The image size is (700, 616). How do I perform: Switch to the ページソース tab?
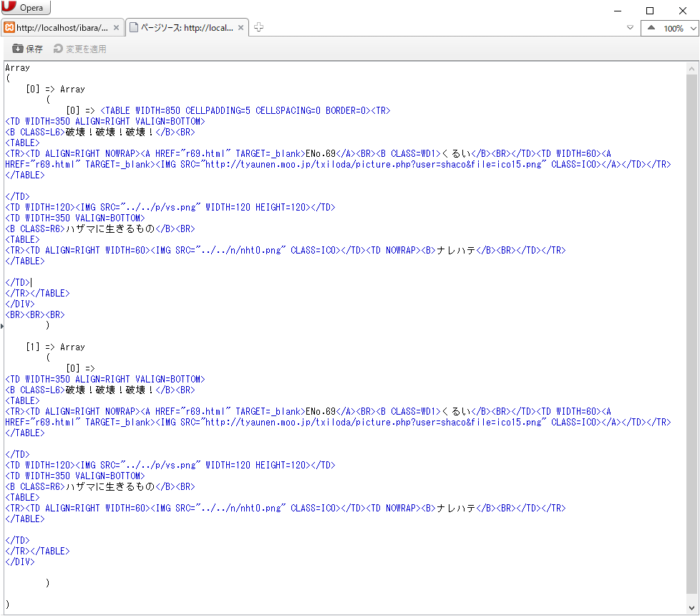coord(187,28)
